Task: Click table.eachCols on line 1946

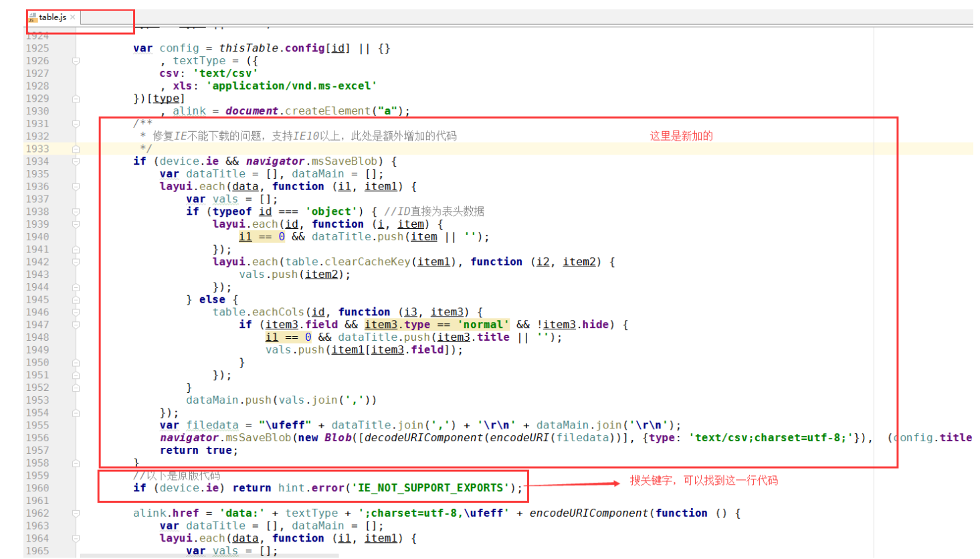Action: 259,312
